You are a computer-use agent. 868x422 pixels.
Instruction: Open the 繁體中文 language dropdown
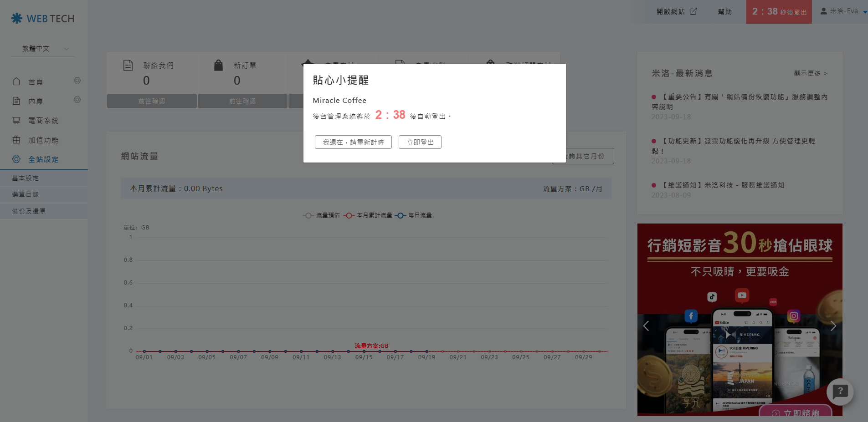click(x=43, y=49)
